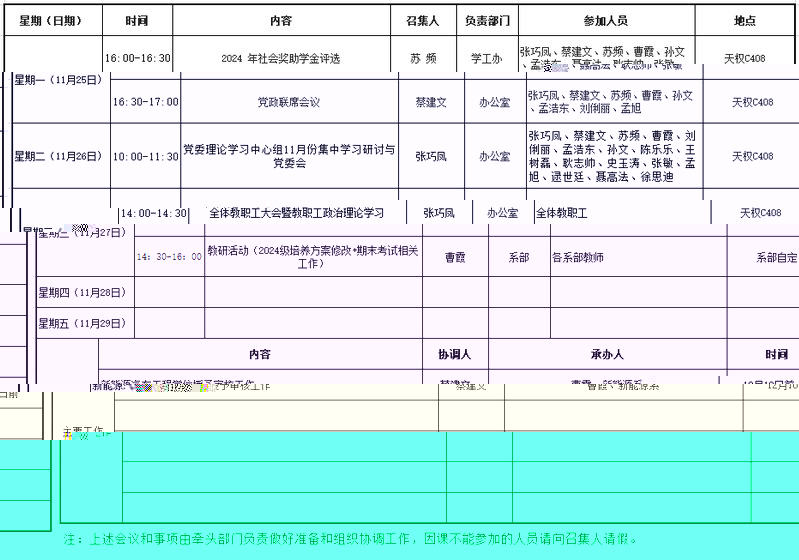This screenshot has width=799, height=560.
Task: Select the attendee list ending with 聂高法、徐思迪
Action: coord(615,156)
